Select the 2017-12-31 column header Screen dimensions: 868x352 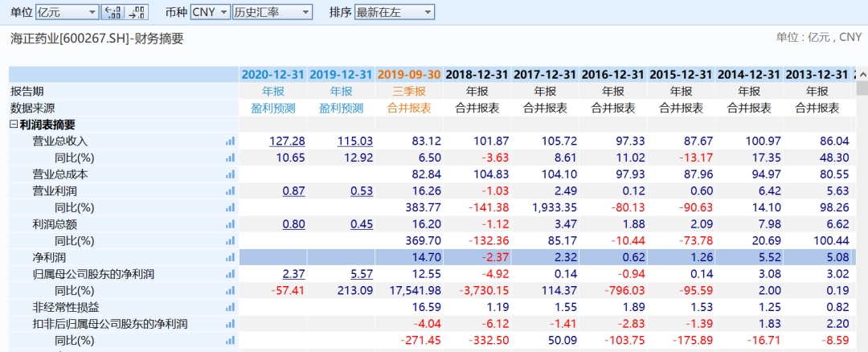coord(545,74)
